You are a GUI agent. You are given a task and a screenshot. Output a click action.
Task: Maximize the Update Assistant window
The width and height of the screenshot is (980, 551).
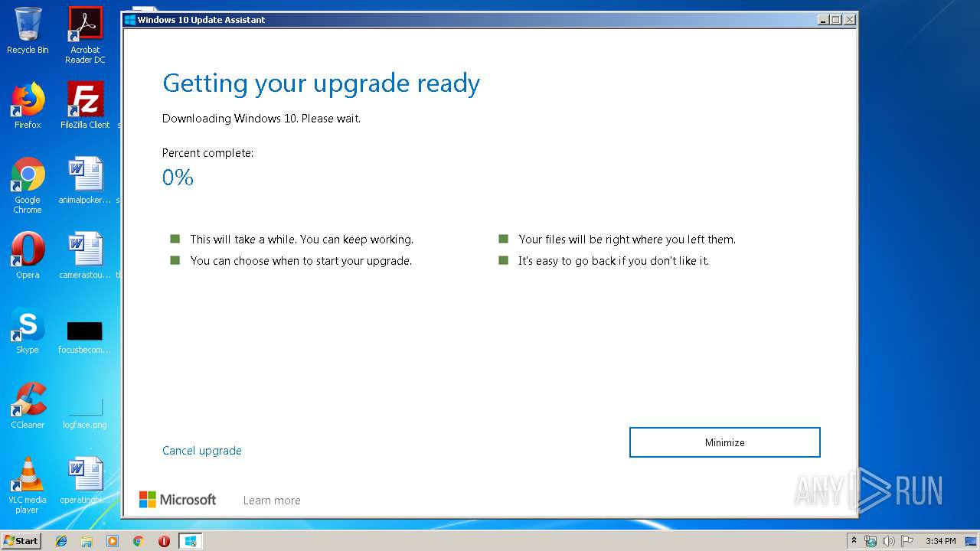click(x=836, y=20)
